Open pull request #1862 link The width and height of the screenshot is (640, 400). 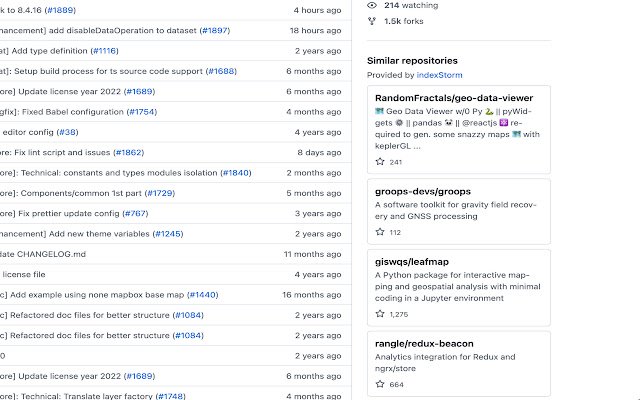[x=129, y=153]
